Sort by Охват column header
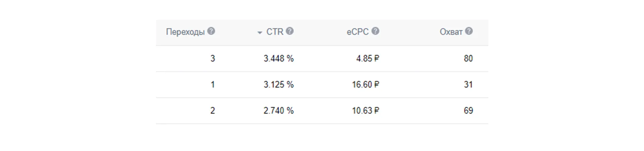The height and width of the screenshot is (151, 644). click(451, 32)
